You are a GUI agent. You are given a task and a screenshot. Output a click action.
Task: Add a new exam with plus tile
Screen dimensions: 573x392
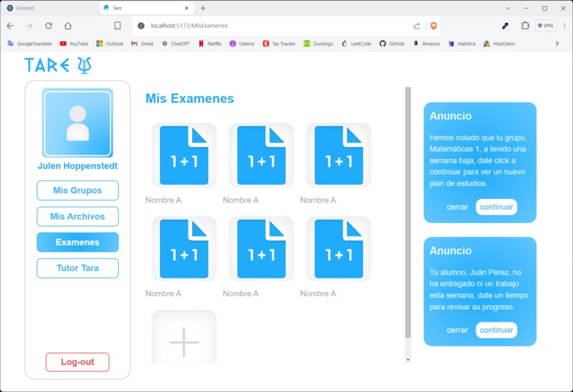coord(184,337)
